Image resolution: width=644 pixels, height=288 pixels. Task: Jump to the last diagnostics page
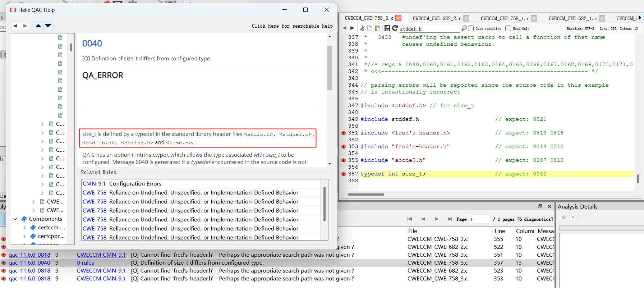pos(450,219)
